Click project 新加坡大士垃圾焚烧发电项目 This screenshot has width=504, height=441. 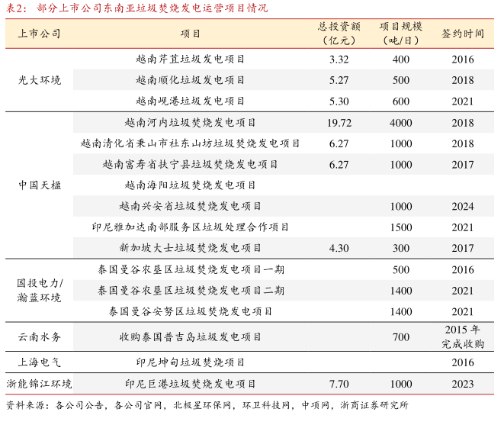click(191, 248)
